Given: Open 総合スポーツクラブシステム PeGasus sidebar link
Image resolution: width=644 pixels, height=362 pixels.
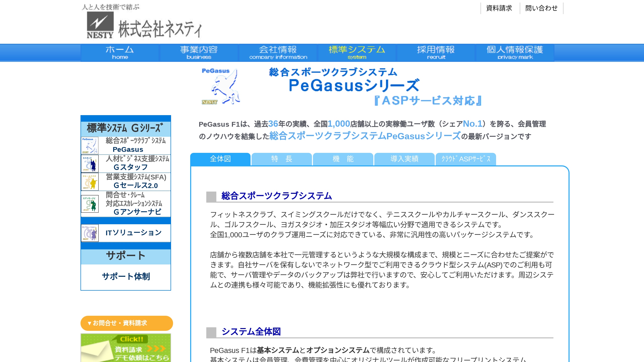Looking at the screenshot, I should (135, 145).
